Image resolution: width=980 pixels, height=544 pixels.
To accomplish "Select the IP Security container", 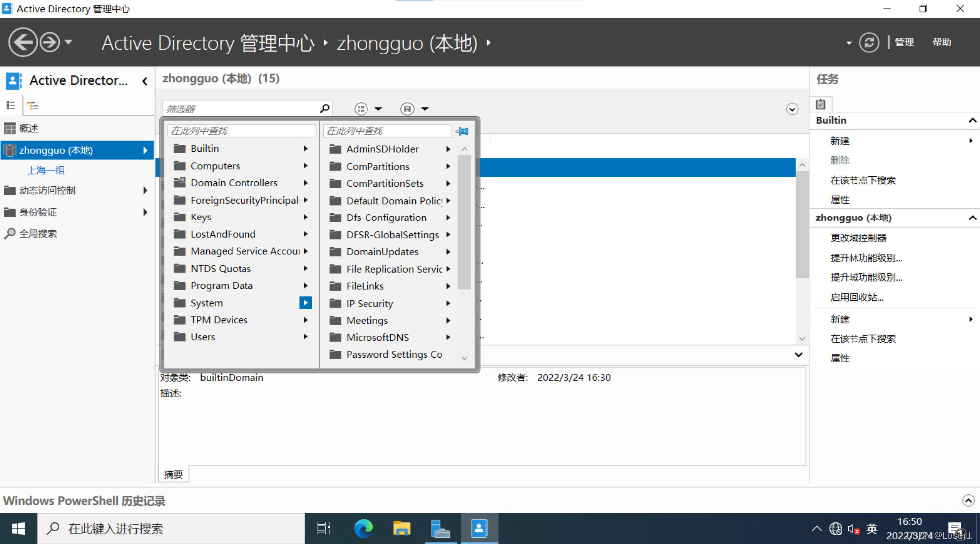I will click(369, 303).
